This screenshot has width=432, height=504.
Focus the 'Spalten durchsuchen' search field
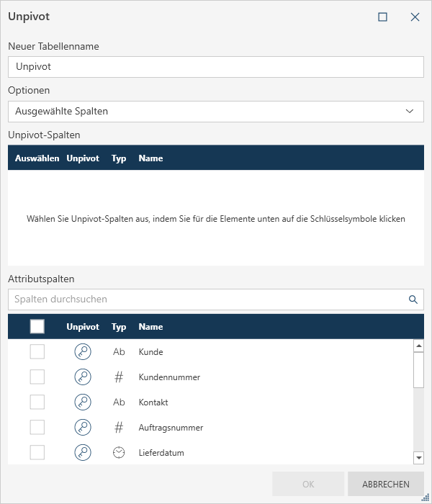coord(205,300)
